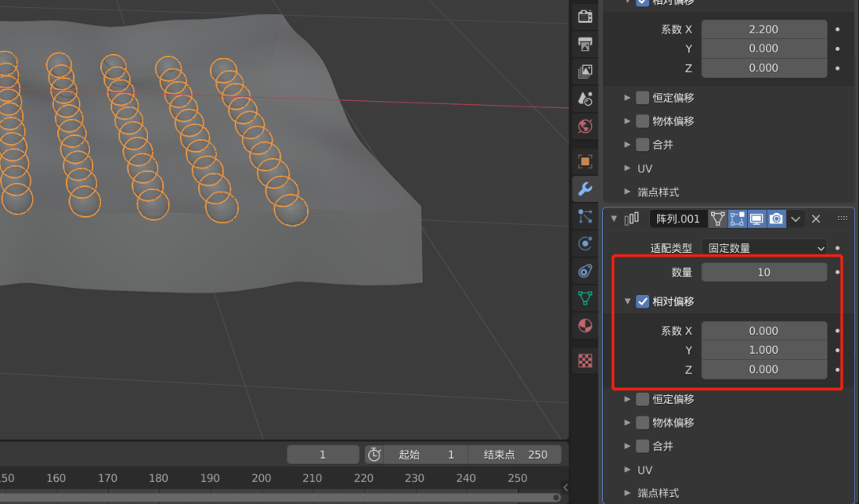
Task: Open the Modifiers wrench tab
Action: (585, 189)
